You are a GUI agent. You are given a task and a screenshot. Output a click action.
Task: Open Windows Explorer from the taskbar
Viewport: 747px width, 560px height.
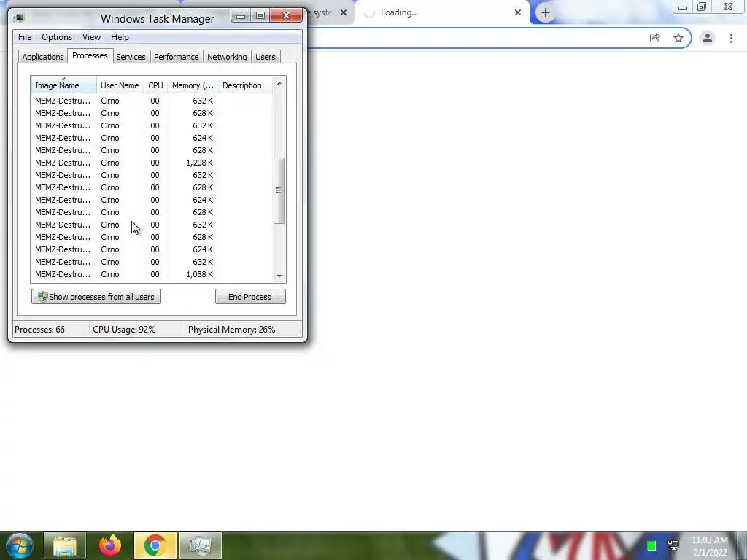coord(65,545)
